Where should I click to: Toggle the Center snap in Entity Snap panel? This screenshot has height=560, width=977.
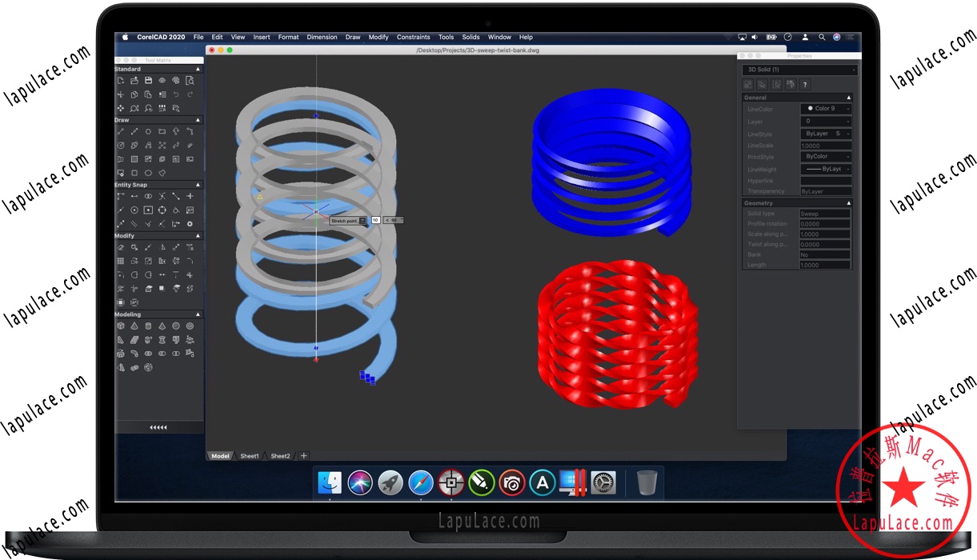coord(134,210)
